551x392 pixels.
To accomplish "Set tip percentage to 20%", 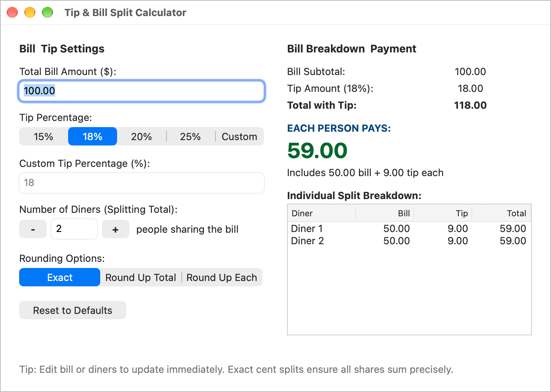I will [x=142, y=137].
